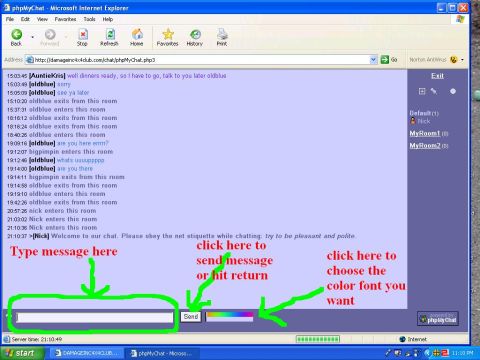The width and height of the screenshot is (480, 360).
Task: Select the Default room label
Action: (x=420, y=113)
